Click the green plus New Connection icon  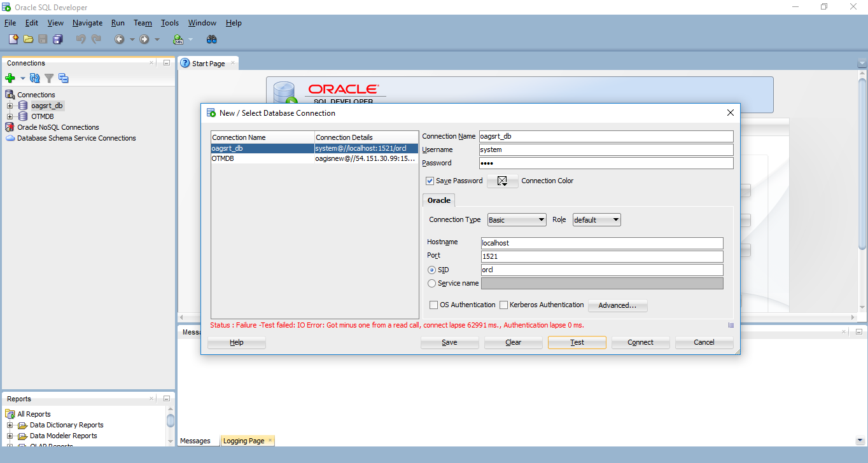tap(10, 78)
